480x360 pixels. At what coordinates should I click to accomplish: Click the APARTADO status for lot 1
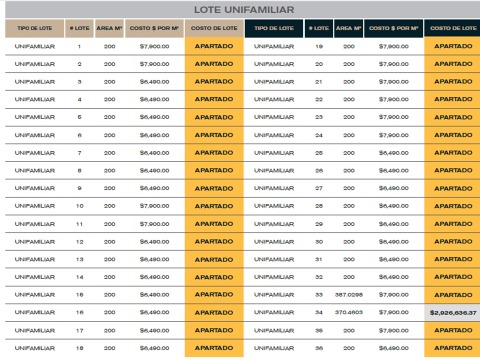pyautogui.click(x=214, y=46)
